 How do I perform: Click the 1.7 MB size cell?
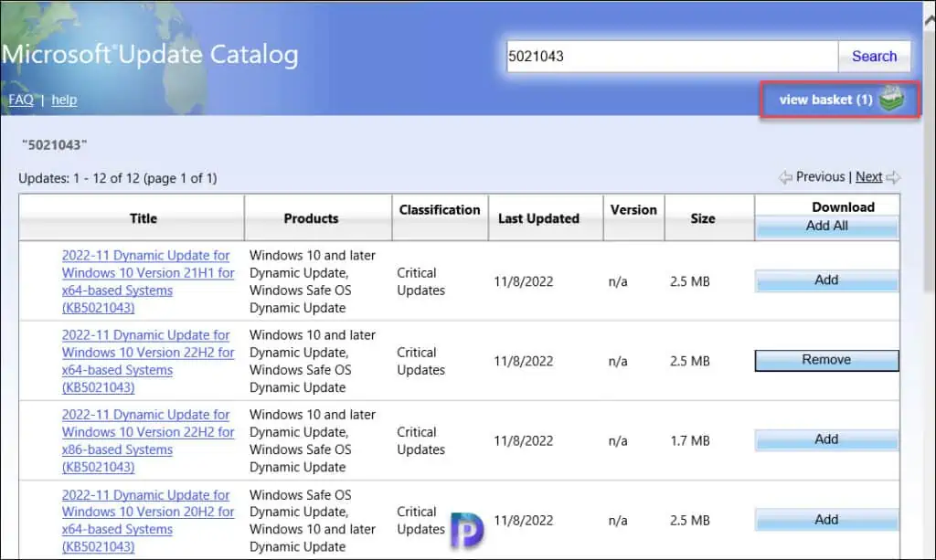pos(689,440)
